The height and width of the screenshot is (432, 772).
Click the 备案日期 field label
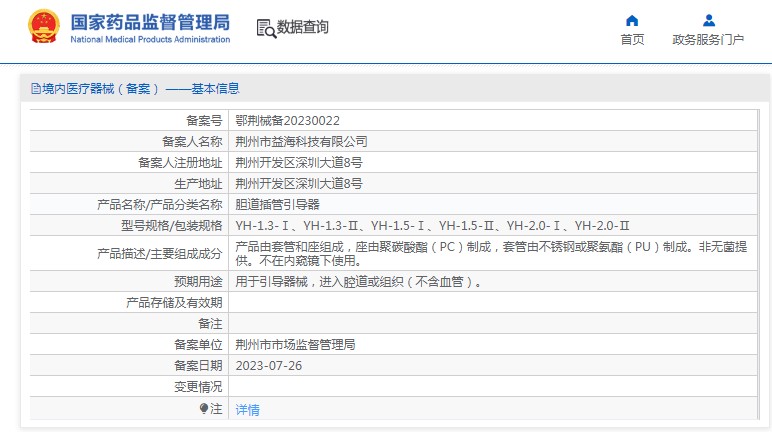point(198,366)
